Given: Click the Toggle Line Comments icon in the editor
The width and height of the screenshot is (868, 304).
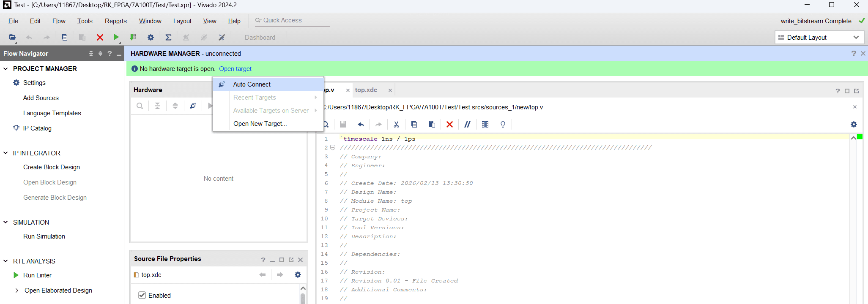Looking at the screenshot, I should tap(467, 124).
